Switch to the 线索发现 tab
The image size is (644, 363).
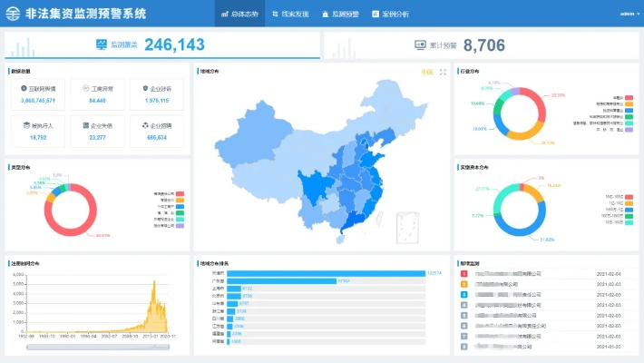tap(290, 14)
